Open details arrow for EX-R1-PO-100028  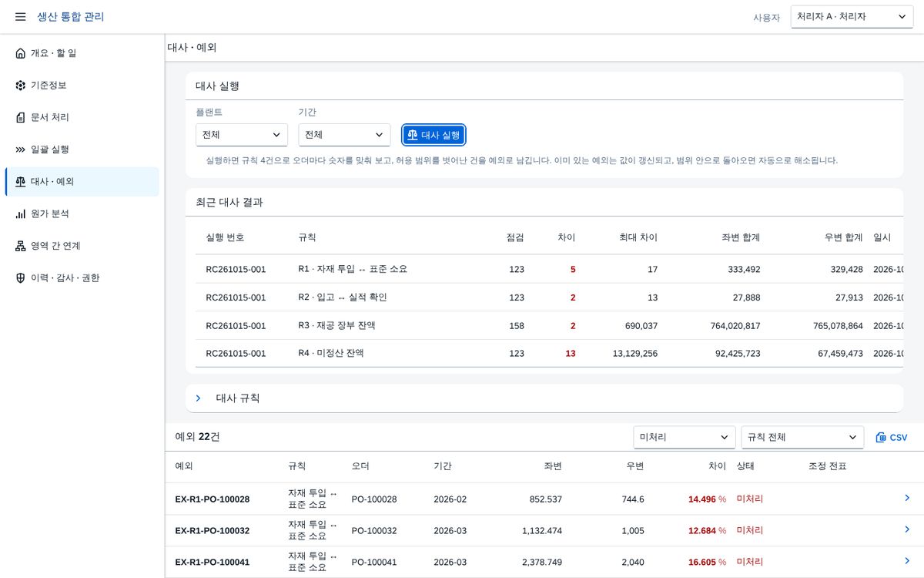point(907,498)
